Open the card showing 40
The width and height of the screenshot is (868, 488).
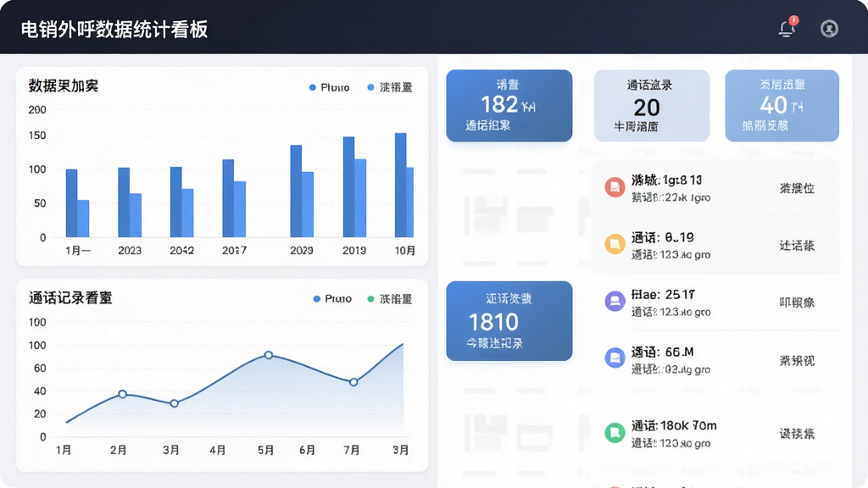782,106
